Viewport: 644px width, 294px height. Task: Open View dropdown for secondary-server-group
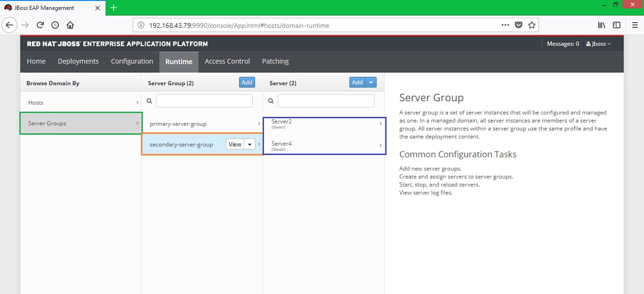click(x=249, y=144)
